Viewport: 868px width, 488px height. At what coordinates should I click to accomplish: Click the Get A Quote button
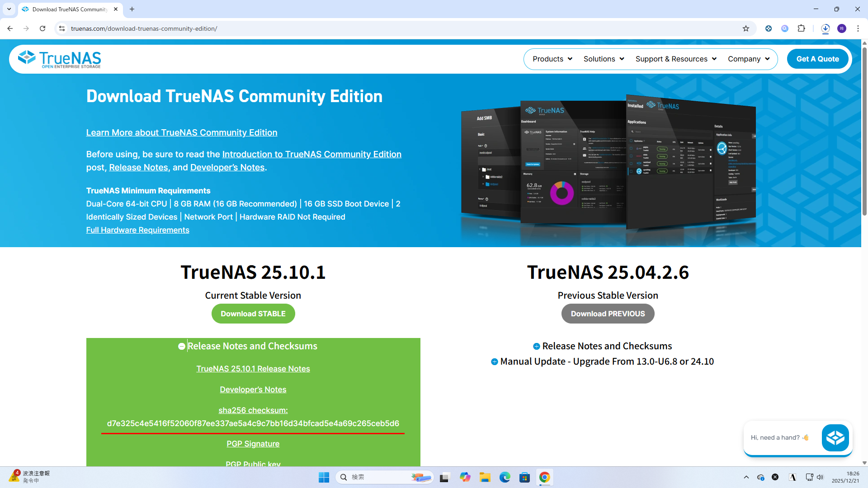pos(817,59)
